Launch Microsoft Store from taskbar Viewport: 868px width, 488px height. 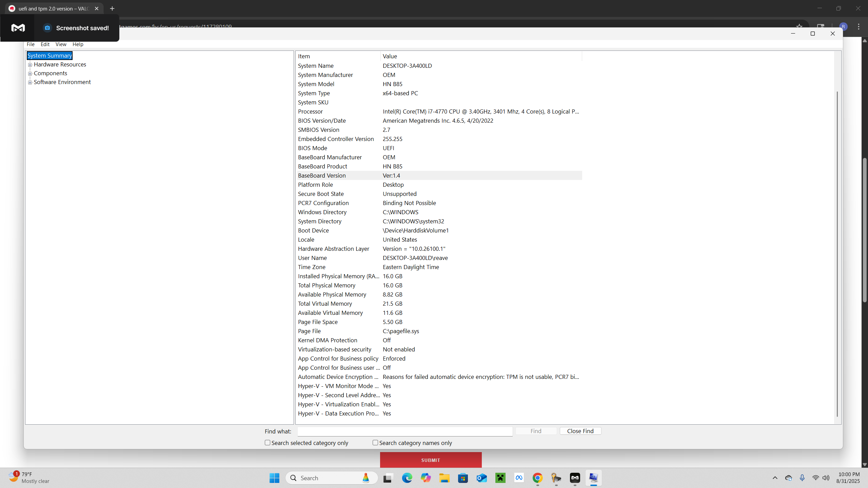pyautogui.click(x=463, y=478)
